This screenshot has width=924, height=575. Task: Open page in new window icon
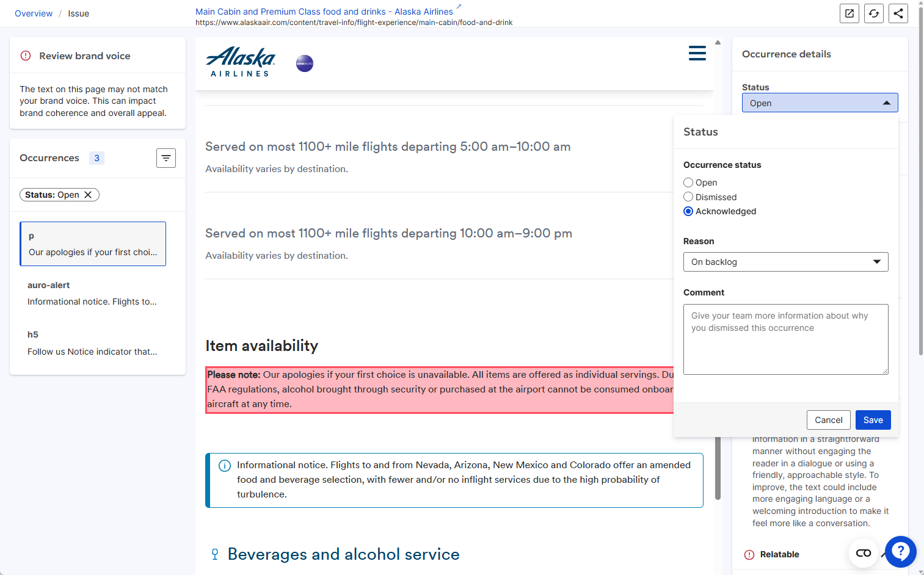tap(849, 13)
